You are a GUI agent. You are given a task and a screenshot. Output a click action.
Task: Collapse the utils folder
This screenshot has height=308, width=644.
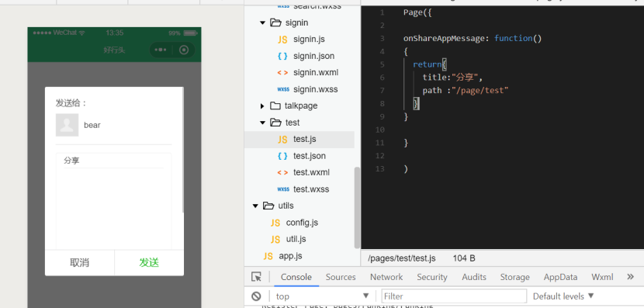point(255,206)
